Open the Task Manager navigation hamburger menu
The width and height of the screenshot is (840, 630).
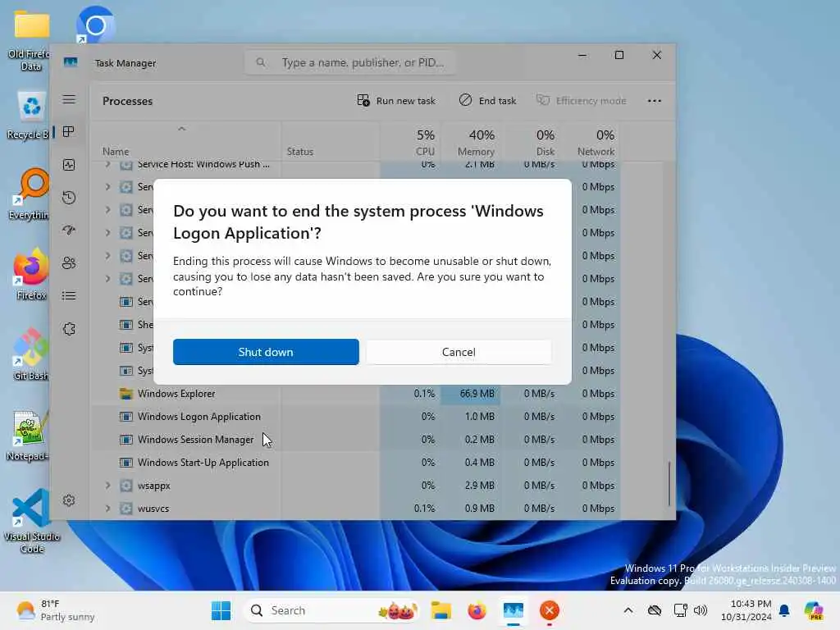[x=69, y=99]
